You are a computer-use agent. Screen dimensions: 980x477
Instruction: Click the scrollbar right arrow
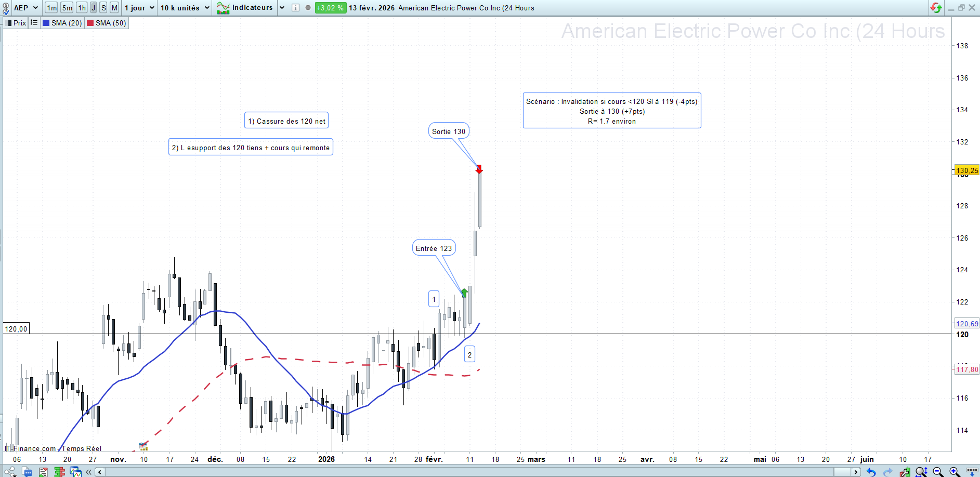(856, 472)
